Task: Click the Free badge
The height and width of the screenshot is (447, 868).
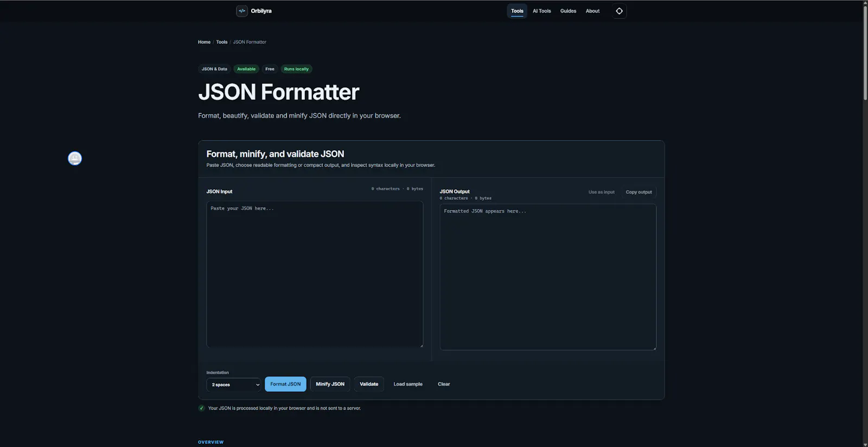Action: point(270,69)
